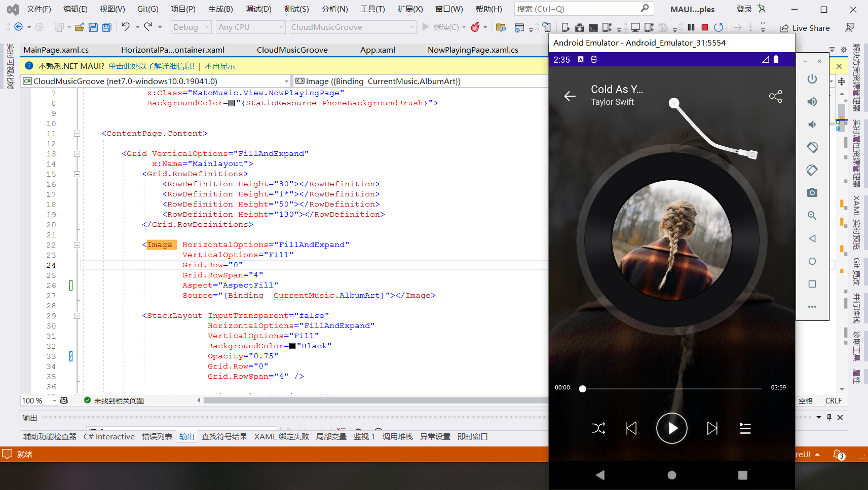Click the 不再显示 link in the info bar
This screenshot has height=490, width=868.
tap(220, 66)
